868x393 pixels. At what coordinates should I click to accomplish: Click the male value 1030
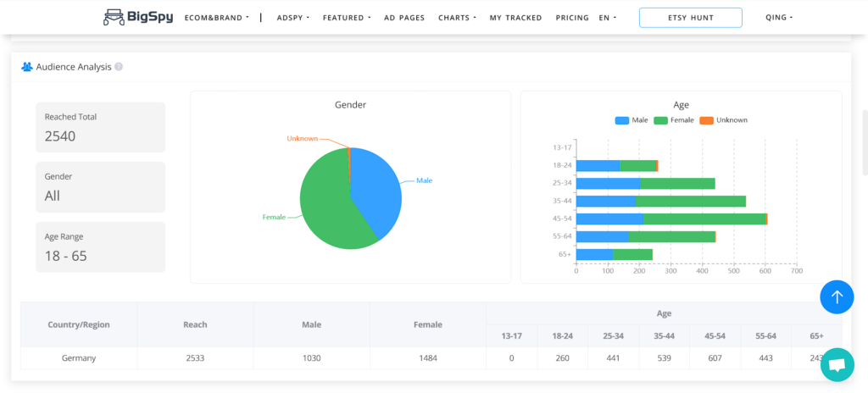(312, 358)
